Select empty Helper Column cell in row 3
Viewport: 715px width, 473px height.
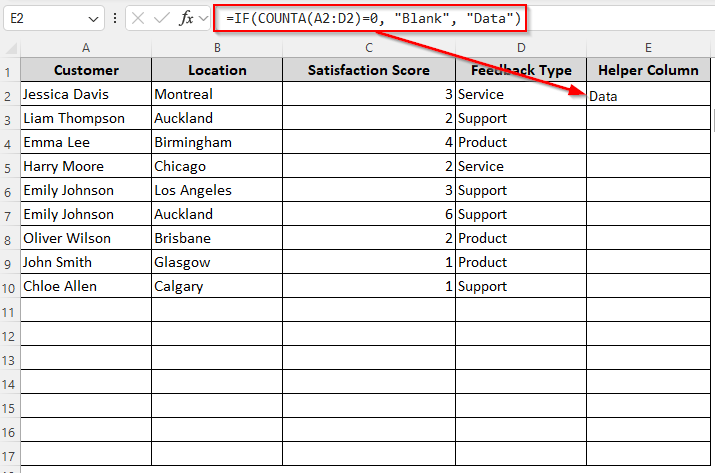pyautogui.click(x=648, y=119)
